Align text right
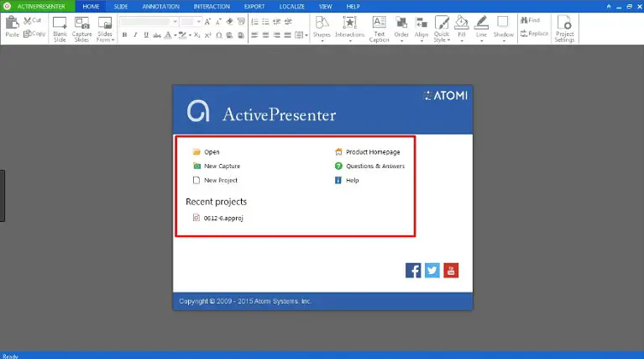Viewport: 644px width, 359px height. [x=277, y=35]
